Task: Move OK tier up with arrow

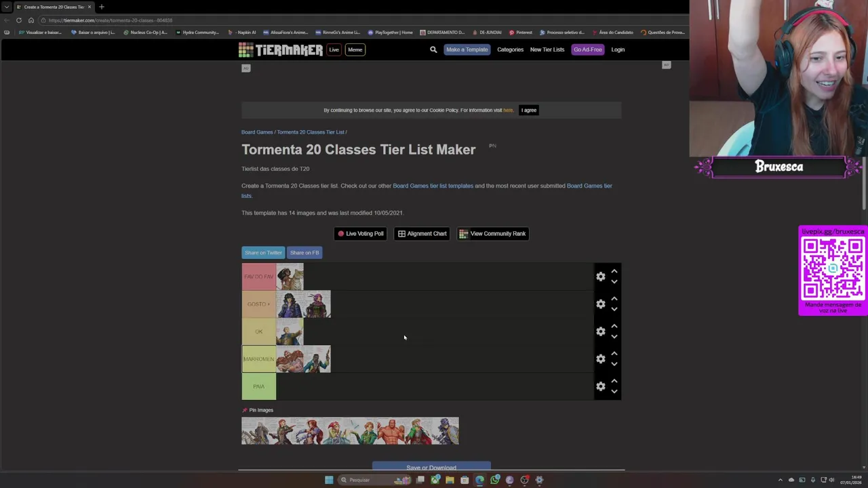Action: [x=614, y=326]
